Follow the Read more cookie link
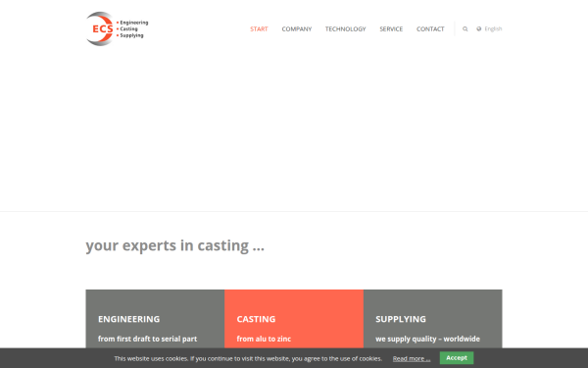 tap(412, 358)
